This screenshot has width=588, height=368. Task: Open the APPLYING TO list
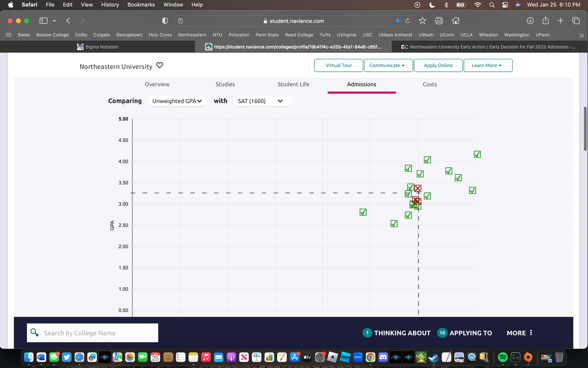(465, 333)
